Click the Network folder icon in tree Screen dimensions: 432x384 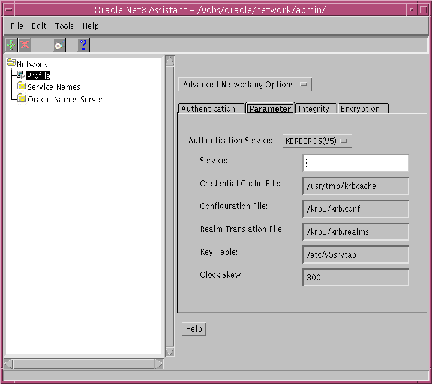pyautogui.click(x=11, y=62)
